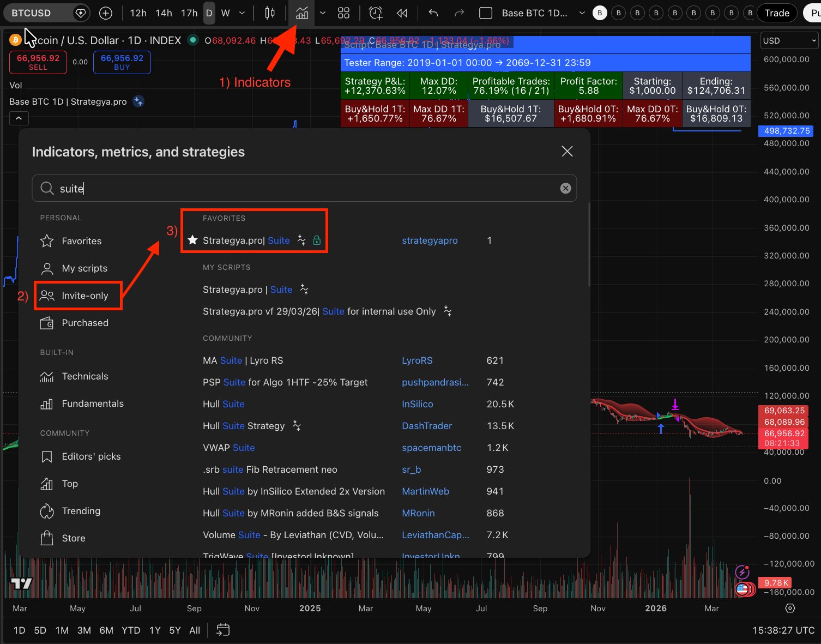The width and height of the screenshot is (821, 644).
Task: Add the Hull Suite Strategy script
Action: coord(244,426)
